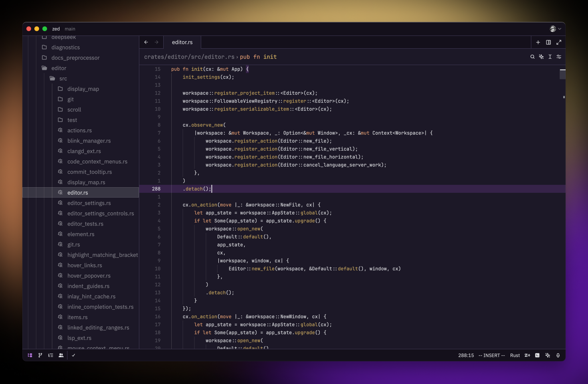Open the zed project name menu
This screenshot has height=384, width=588.
tap(56, 29)
